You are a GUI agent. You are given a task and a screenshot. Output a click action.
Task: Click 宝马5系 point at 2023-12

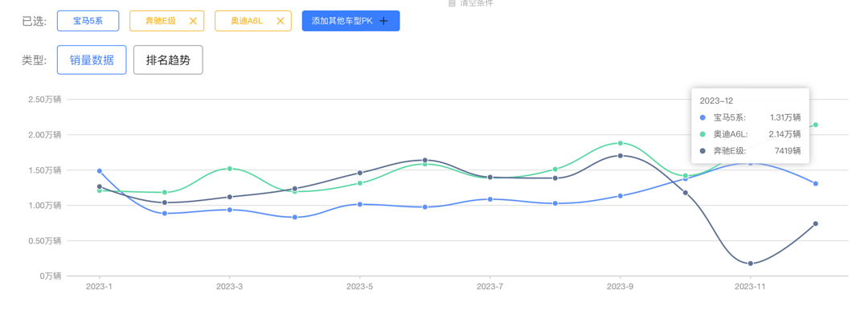tap(816, 183)
